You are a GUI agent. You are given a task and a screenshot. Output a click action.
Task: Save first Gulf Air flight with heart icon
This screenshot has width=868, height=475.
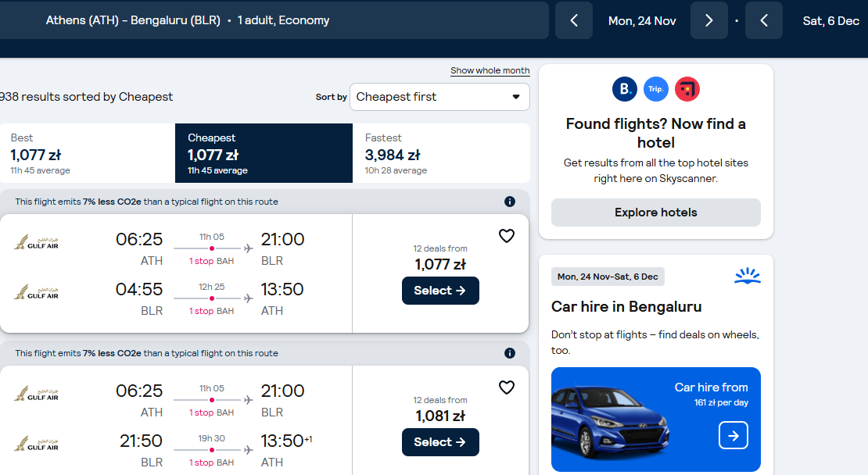click(507, 236)
